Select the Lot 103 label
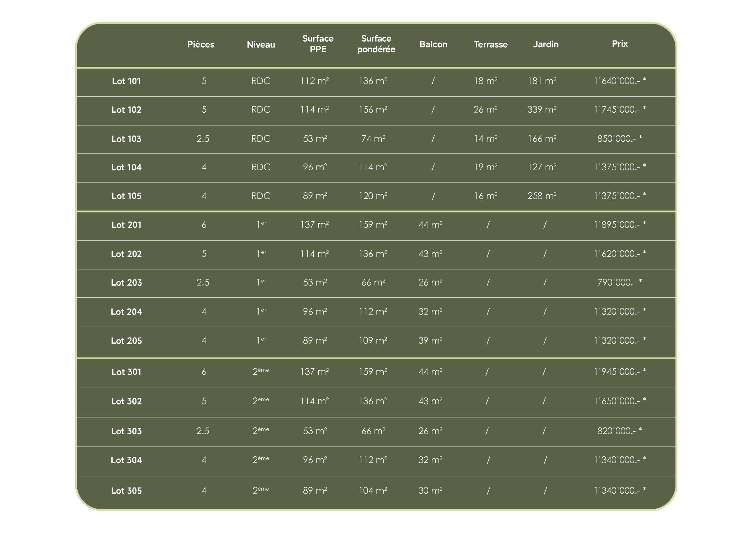Viewport: 756px width, 534px height. tap(126, 139)
